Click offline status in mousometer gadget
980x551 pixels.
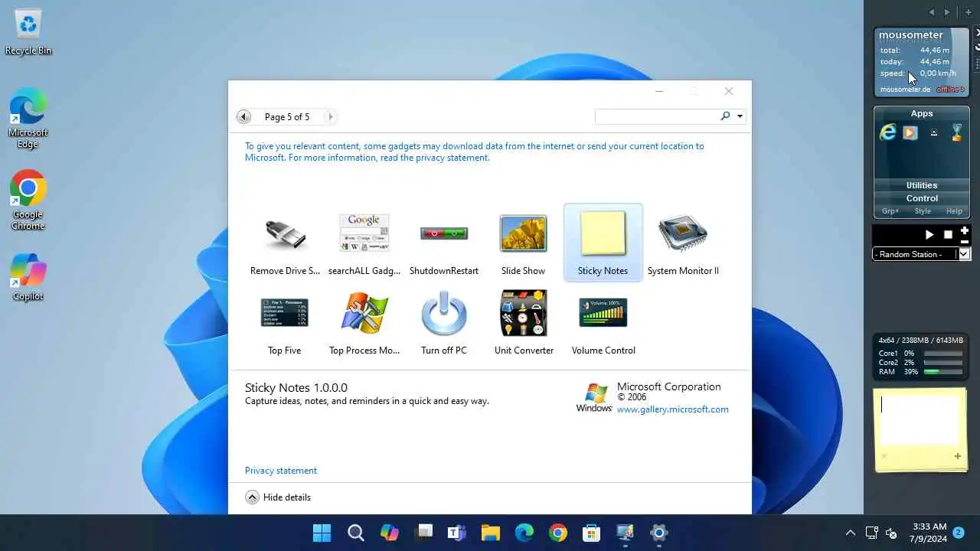click(x=950, y=90)
